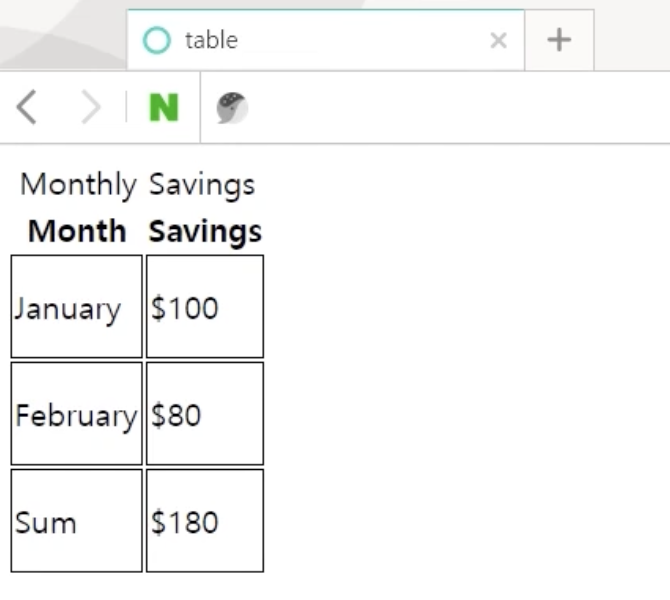The width and height of the screenshot is (670, 600).
Task: Close the "table" tab
Action: click(498, 41)
